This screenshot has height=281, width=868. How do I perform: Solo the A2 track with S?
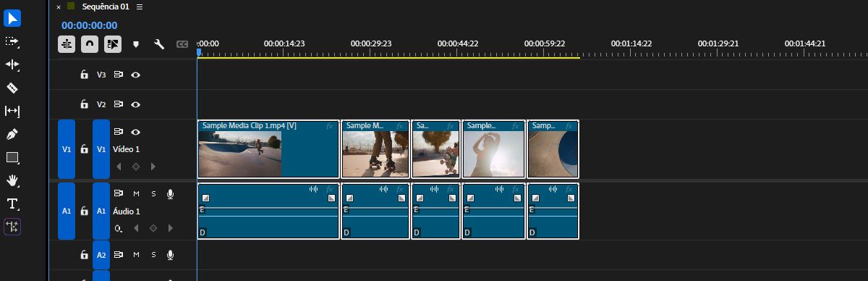[153, 255]
